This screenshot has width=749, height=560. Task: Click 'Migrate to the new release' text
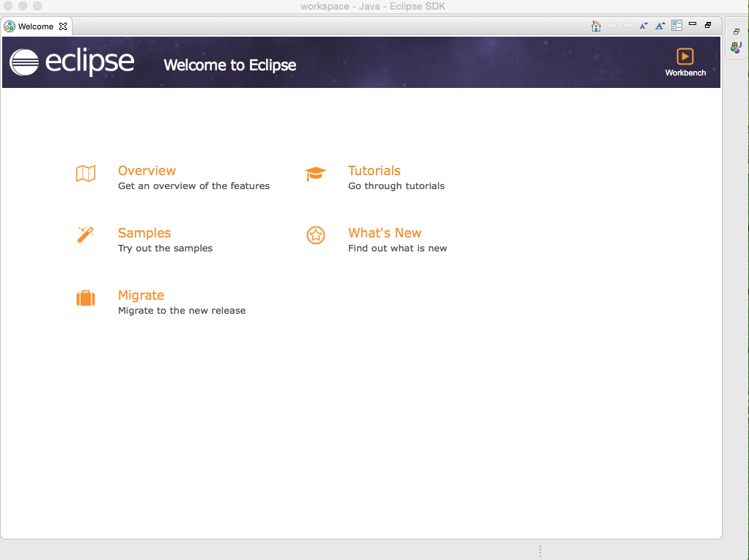(x=182, y=311)
